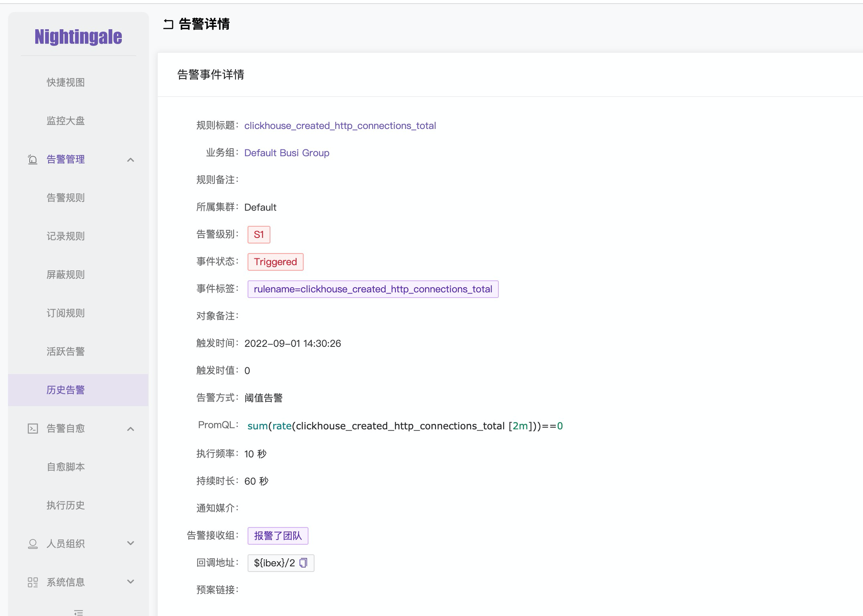The image size is (863, 616).
Task: Select the bell icon next to 告警管理
Action: (33, 159)
